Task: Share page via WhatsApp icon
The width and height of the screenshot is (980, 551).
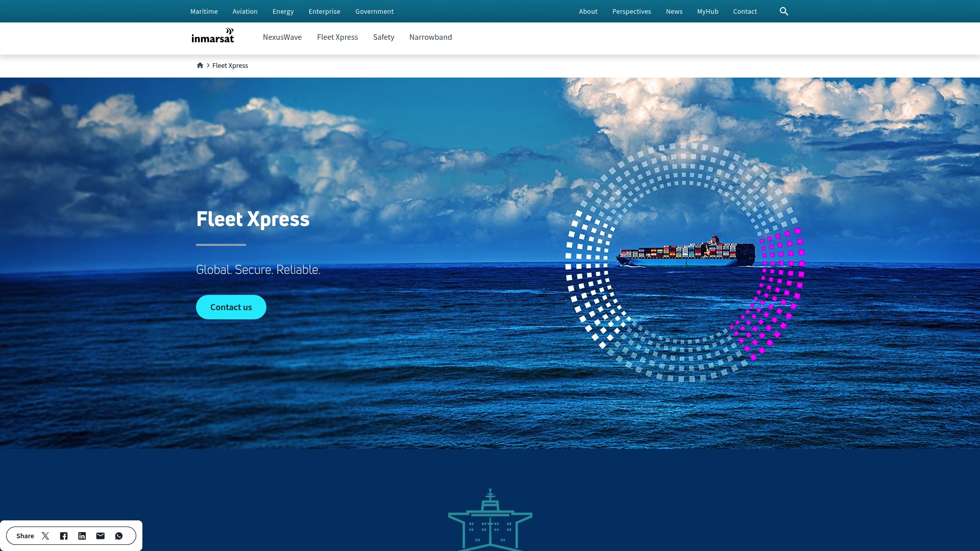Action: (119, 536)
